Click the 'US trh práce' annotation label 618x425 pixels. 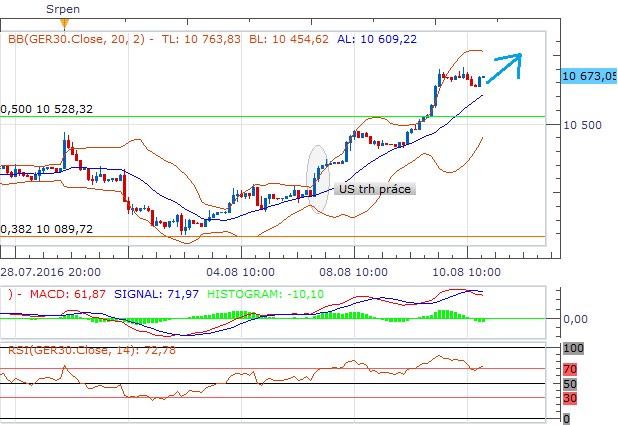375,188
